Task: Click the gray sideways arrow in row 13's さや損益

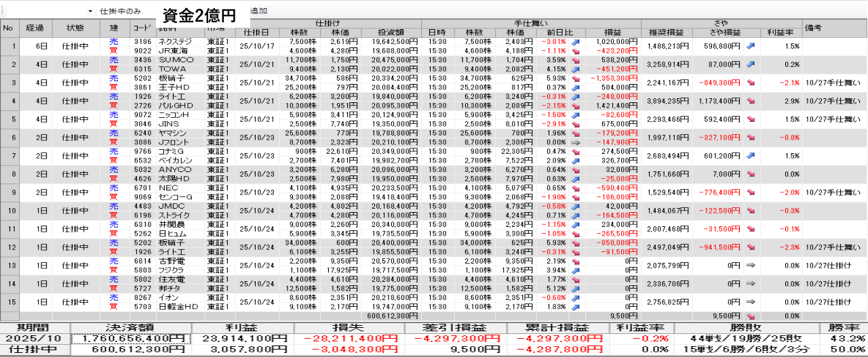Action: [x=751, y=266]
